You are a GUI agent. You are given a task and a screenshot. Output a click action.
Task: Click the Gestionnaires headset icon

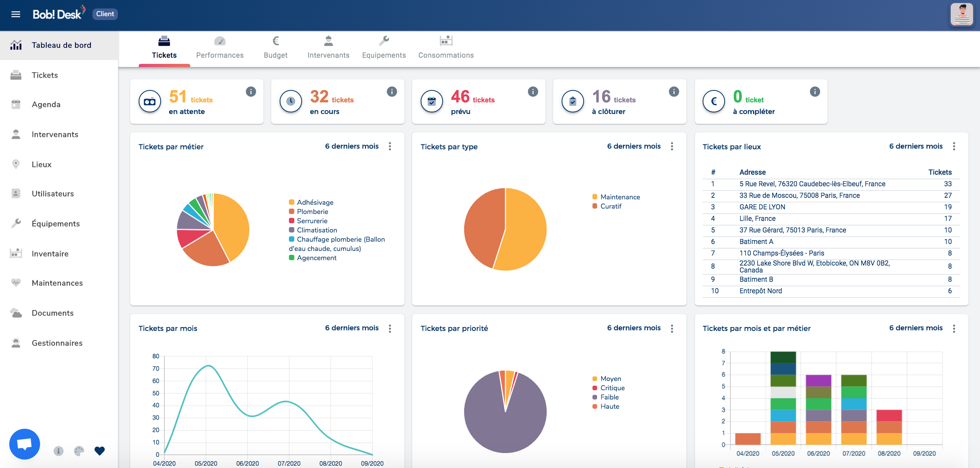pos(16,343)
